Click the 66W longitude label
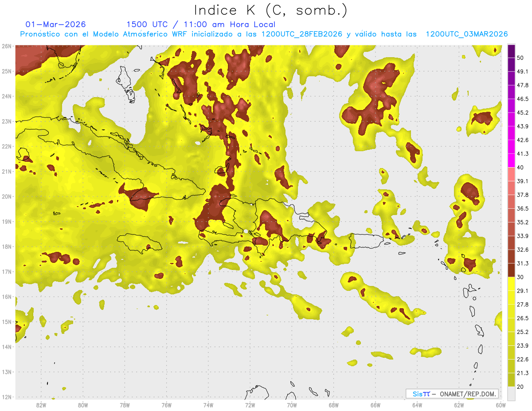The height and width of the screenshot is (411, 532). (376, 405)
